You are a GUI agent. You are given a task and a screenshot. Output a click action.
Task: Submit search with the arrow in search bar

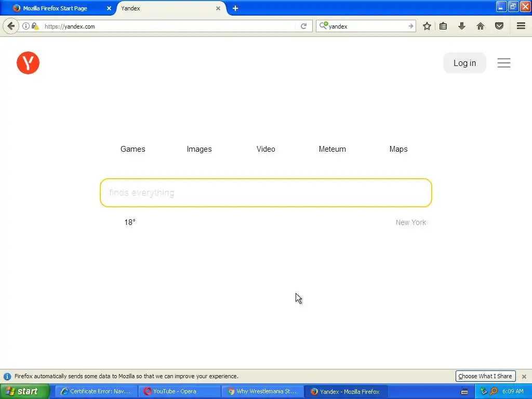[x=410, y=26]
